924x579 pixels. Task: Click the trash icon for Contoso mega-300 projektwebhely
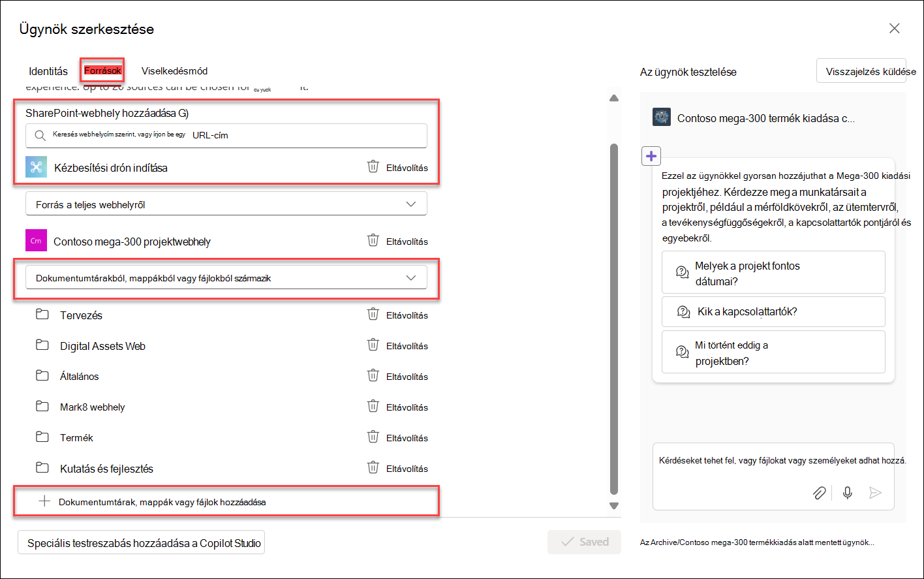373,240
